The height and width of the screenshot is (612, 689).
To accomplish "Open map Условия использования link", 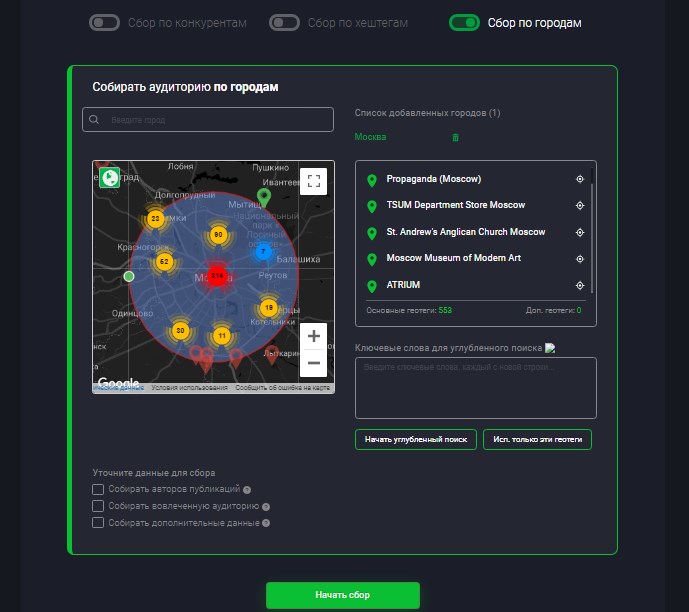I will coord(189,388).
